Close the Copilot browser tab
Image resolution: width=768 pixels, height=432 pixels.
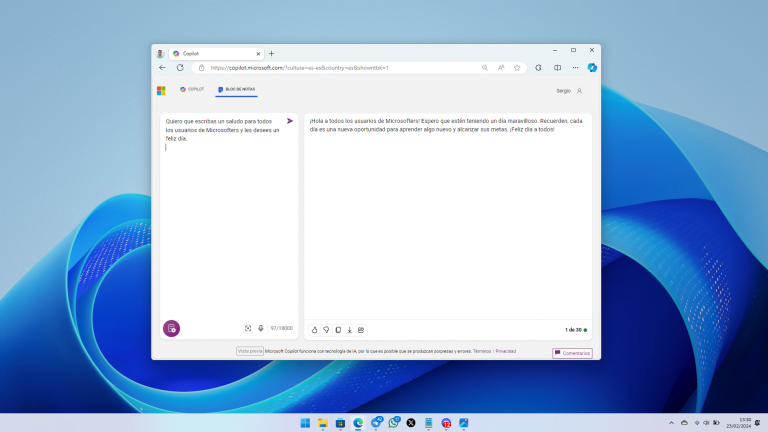point(258,53)
